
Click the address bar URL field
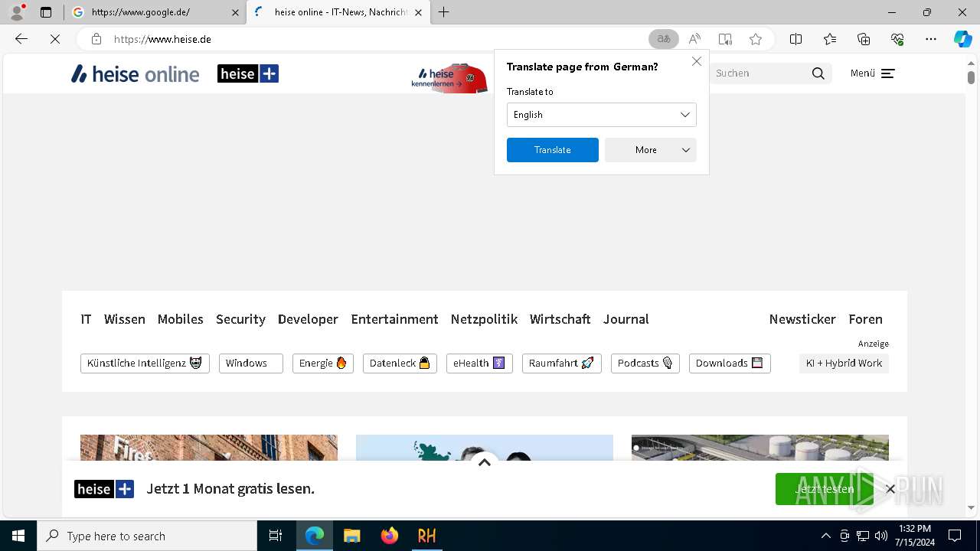pyautogui.click(x=375, y=39)
